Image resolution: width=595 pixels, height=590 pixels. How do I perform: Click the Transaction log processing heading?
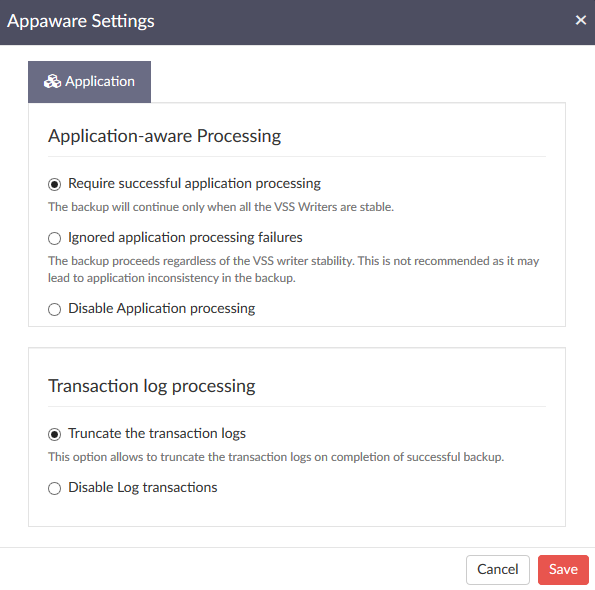coord(151,386)
